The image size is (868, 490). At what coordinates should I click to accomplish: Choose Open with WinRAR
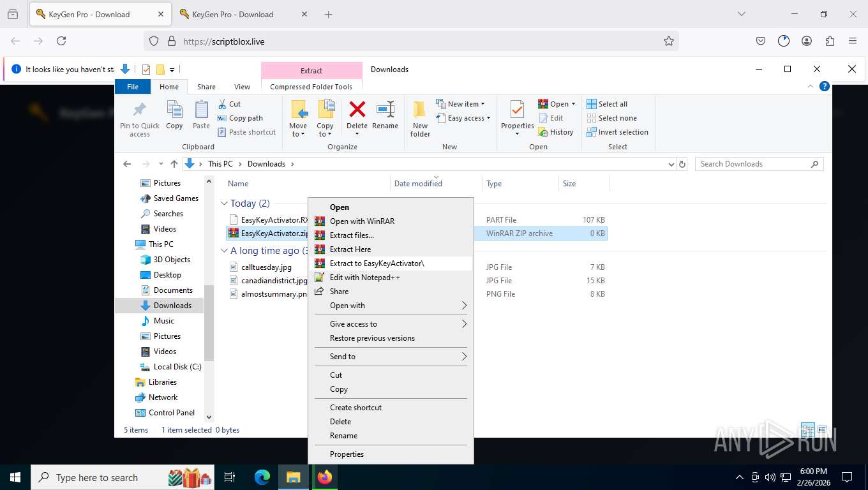tap(391, 221)
